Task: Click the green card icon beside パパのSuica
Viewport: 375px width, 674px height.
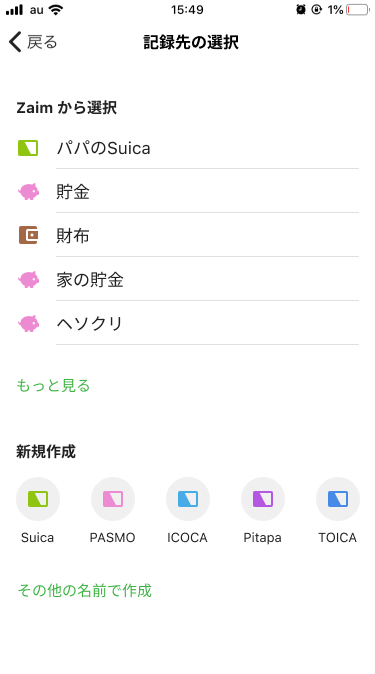Action: [x=28, y=148]
